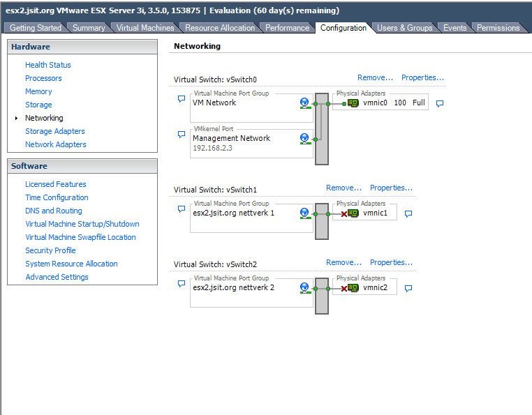532x415 pixels.
Task: Open the Summary tab
Action: coord(89,28)
